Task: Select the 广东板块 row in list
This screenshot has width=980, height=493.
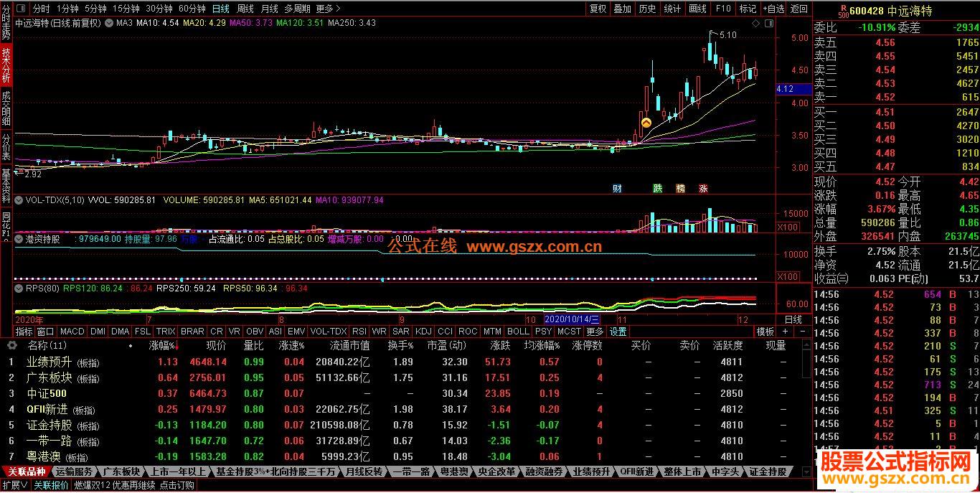Action: (406, 377)
